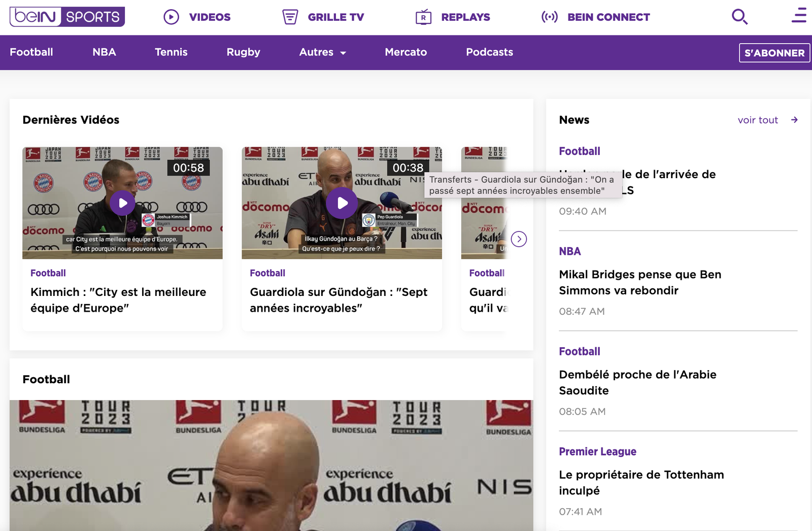
Task: Open the search magnifier icon
Action: 739,17
